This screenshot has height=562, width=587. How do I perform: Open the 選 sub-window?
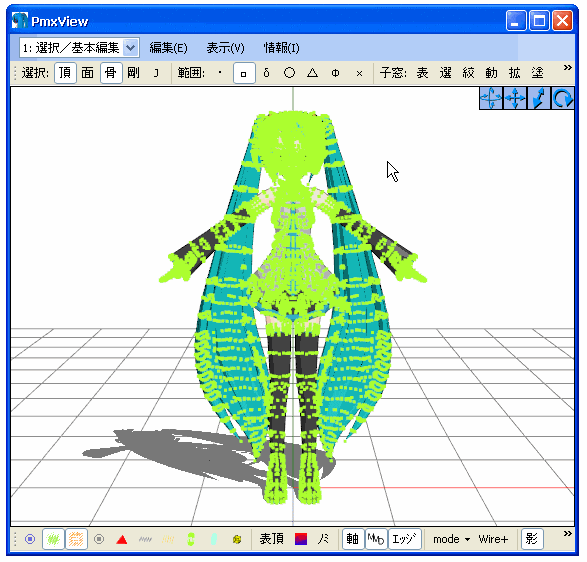(445, 73)
